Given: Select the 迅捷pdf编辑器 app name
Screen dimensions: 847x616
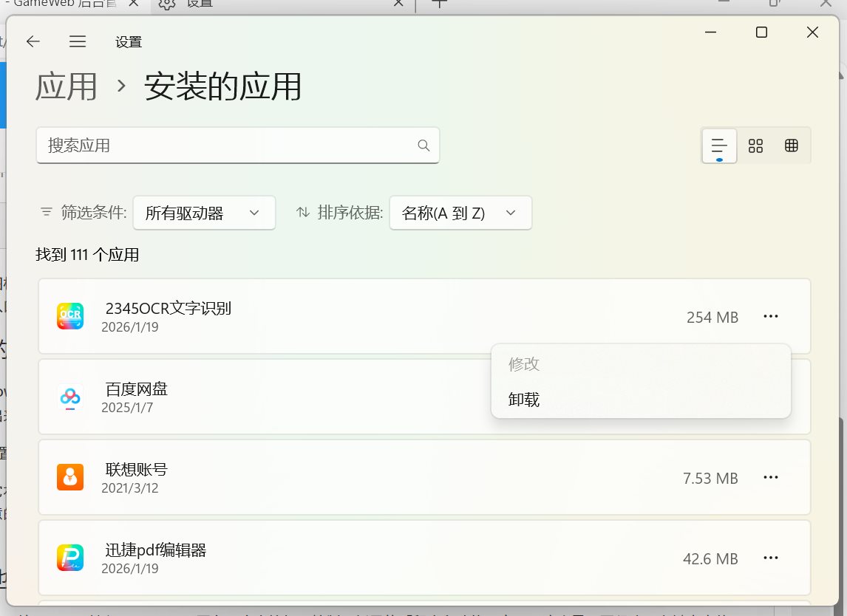Looking at the screenshot, I should point(155,550).
